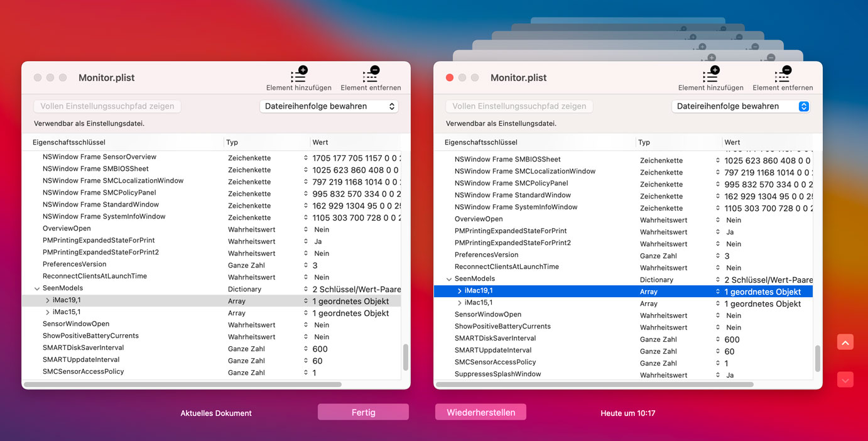This screenshot has width=868, height=441.
Task: Click '1 geordnetes Objekt' of iMac15,1, right window
Action: 762,303
